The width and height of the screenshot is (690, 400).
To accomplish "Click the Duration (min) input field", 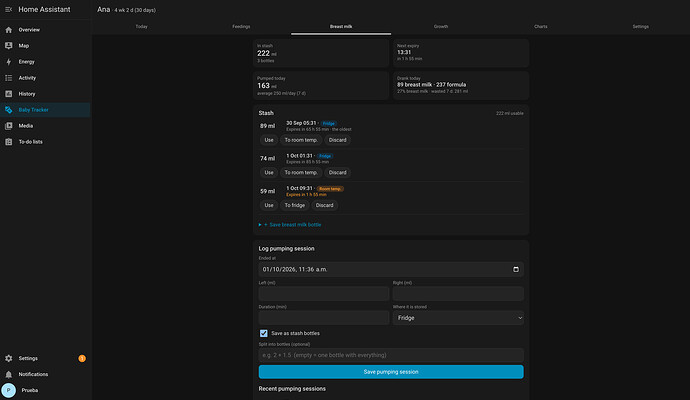I will (x=324, y=318).
